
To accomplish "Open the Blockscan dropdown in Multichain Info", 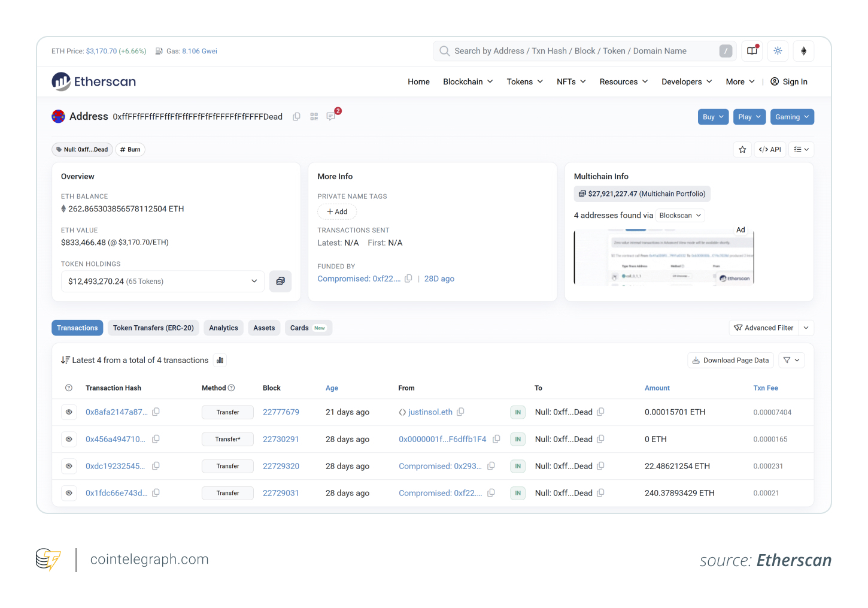I will tap(679, 215).
